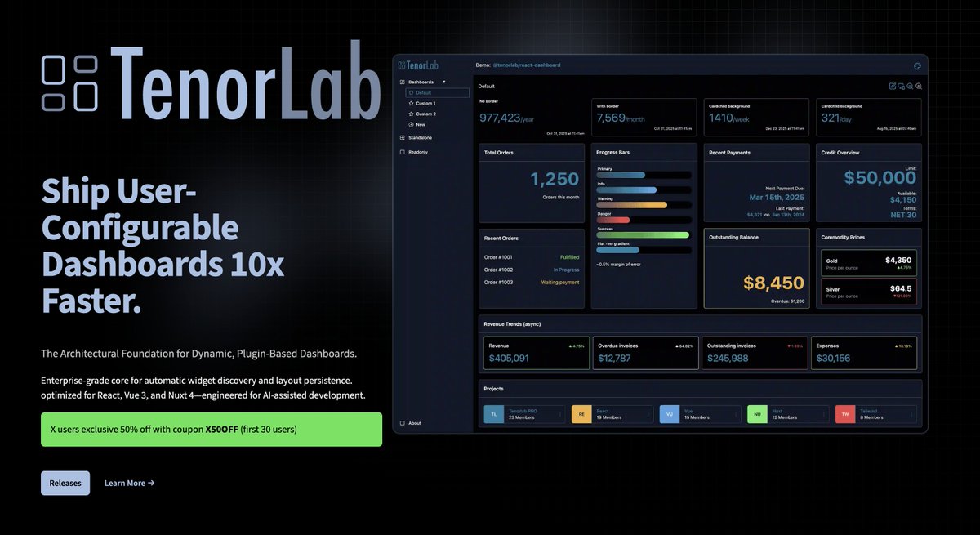Open the Nuxt project options menu

click(x=823, y=414)
